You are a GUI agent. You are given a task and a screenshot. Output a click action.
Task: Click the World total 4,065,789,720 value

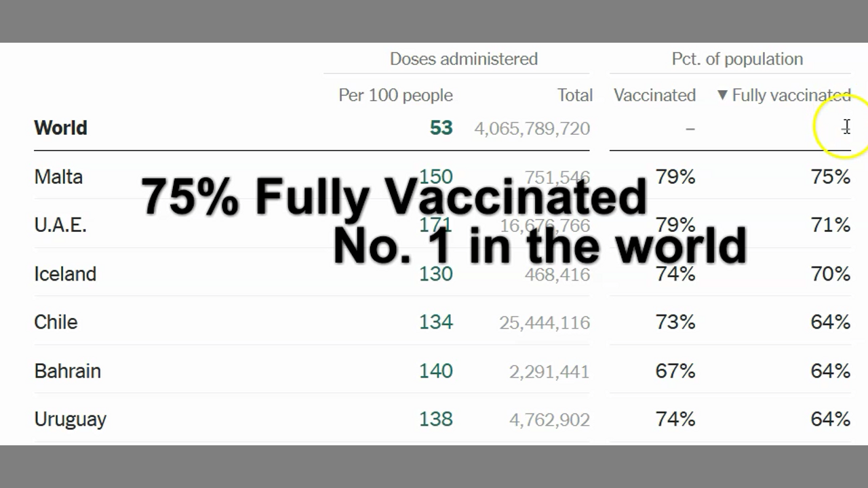[532, 128]
